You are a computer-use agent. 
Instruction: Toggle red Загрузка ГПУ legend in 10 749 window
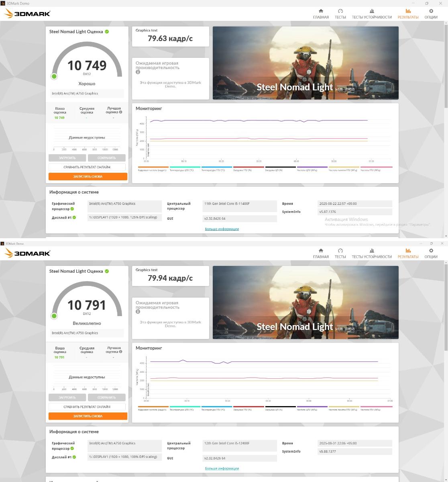(x=248, y=169)
